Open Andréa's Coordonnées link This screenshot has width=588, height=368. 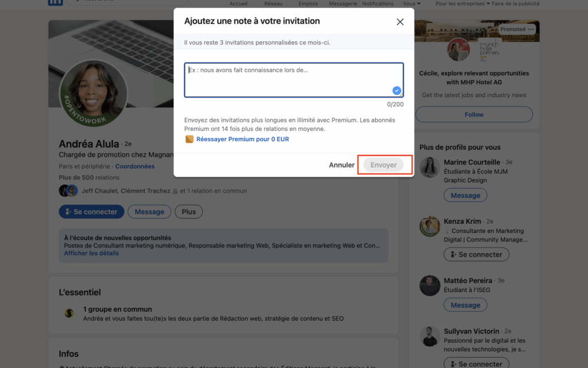tap(135, 166)
